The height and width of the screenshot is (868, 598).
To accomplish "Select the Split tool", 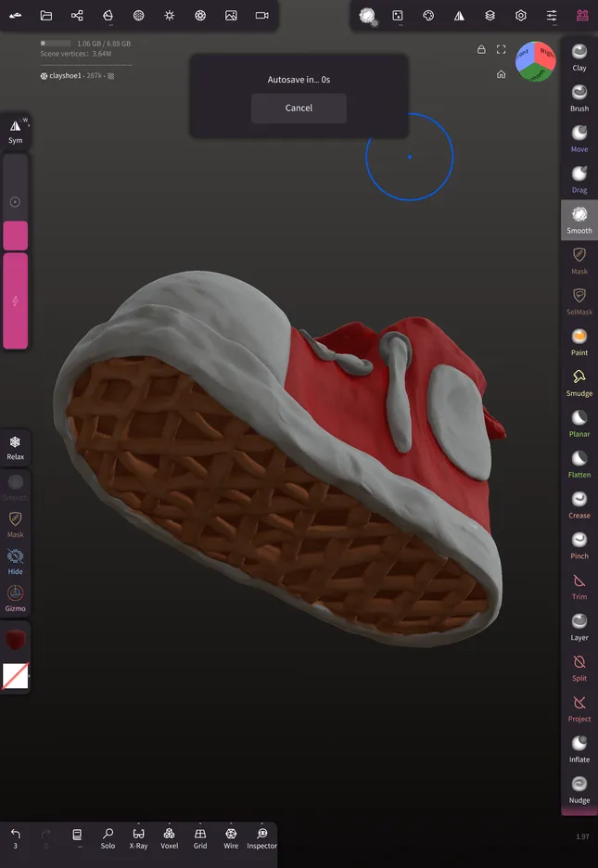I will click(x=579, y=668).
